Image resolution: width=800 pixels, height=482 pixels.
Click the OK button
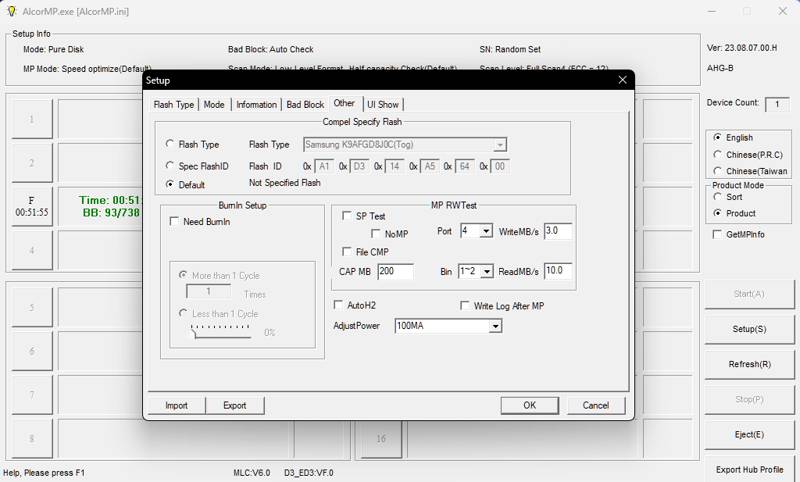529,405
